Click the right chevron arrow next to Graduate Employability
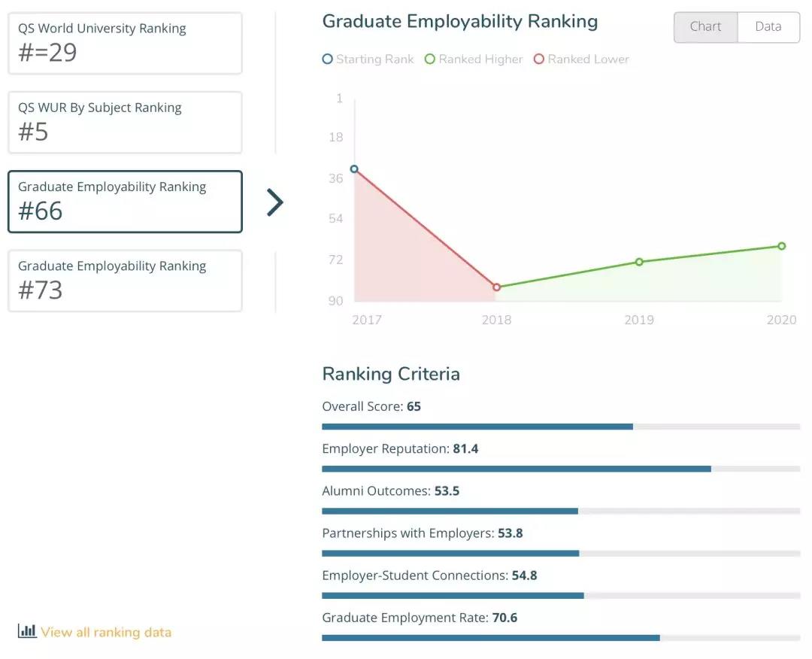Screen dimensions: 812x659 [275, 202]
